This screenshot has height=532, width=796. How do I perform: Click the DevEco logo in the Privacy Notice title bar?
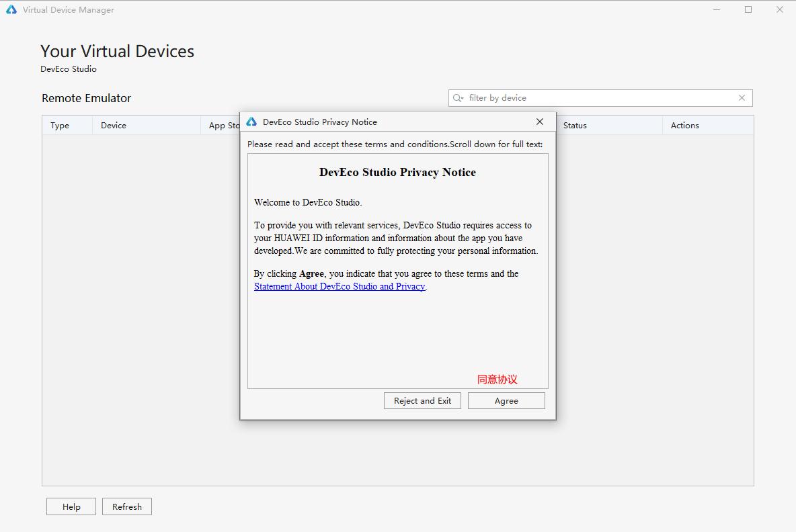pos(251,122)
